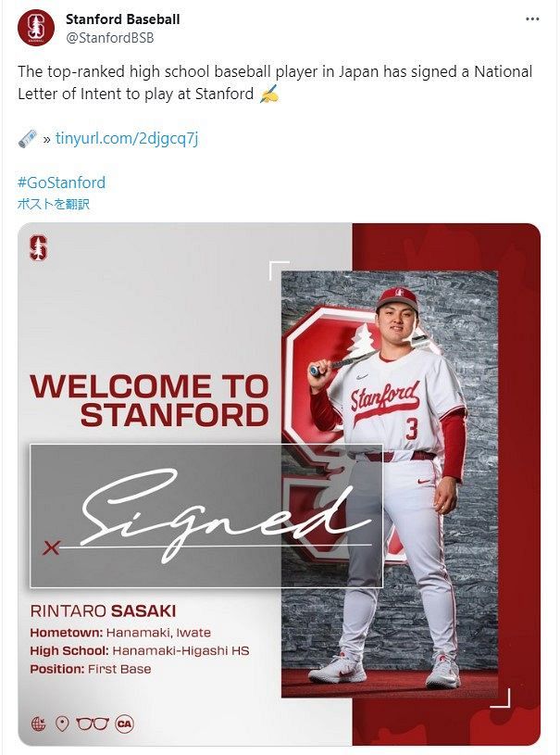Click the ポストを翻訳 translate post link
Viewport: 560px width, 755px height.
click(x=54, y=204)
